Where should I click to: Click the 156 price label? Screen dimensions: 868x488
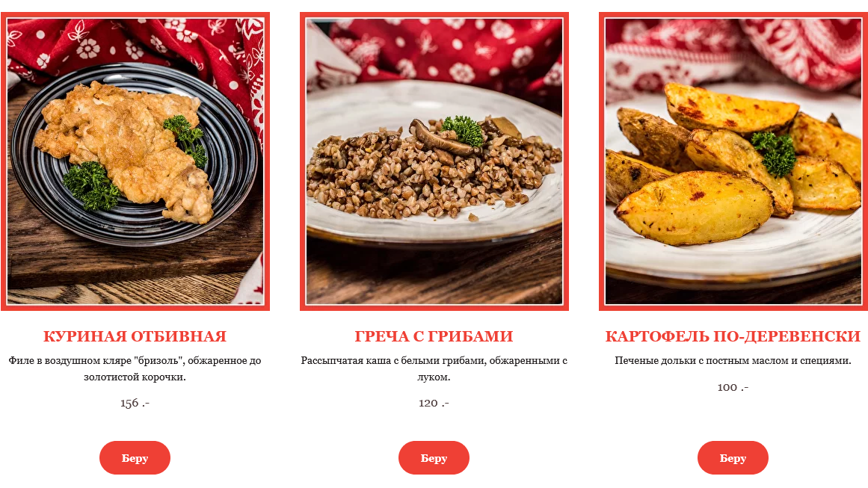pyautogui.click(x=135, y=403)
